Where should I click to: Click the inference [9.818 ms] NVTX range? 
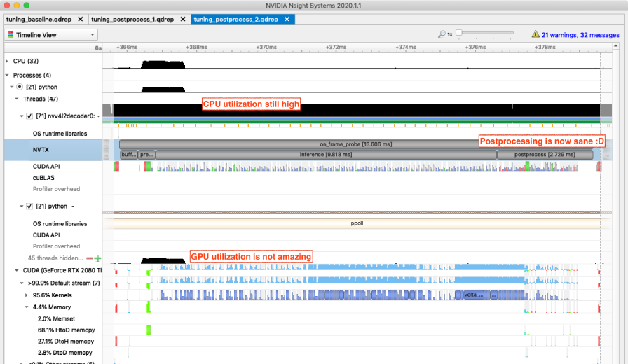coord(326,155)
